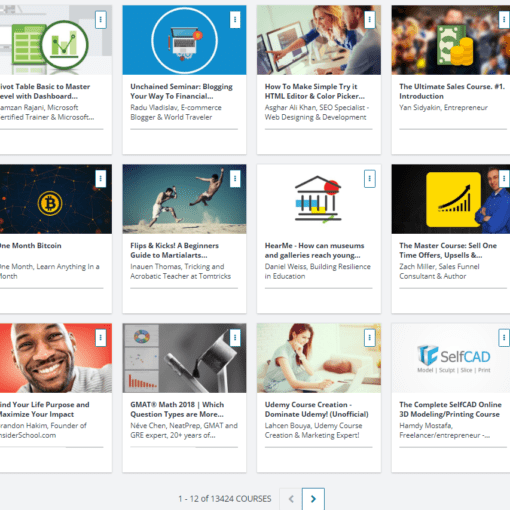Image resolution: width=510 pixels, height=510 pixels.
Task: Open The Master Course: Sell One Time Offers title
Action: pos(448,250)
